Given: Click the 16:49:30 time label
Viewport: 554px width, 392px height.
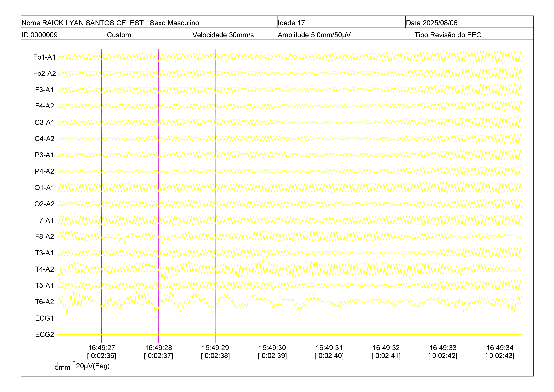Looking at the screenshot, I should tap(272, 348).
